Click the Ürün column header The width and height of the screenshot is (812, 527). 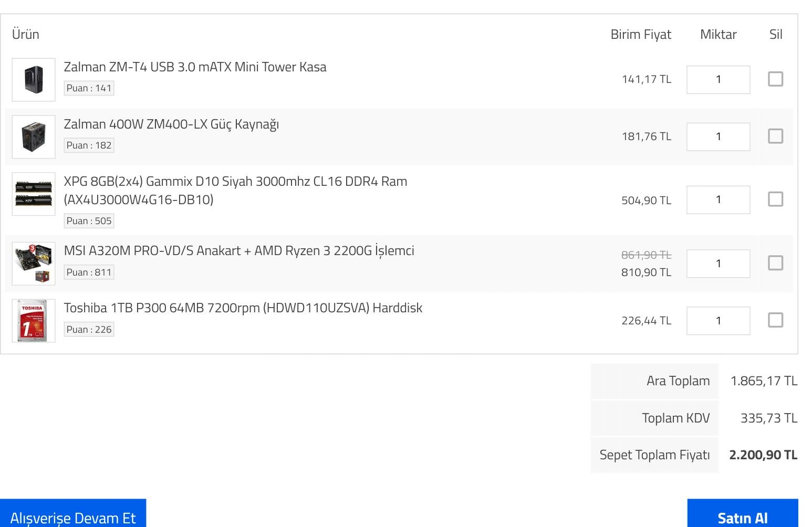(26, 35)
